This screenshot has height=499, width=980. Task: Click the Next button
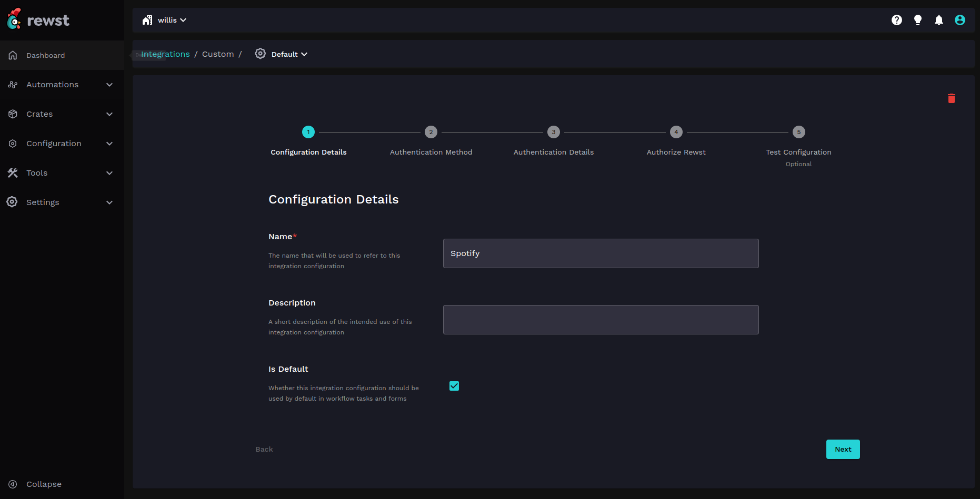point(843,449)
